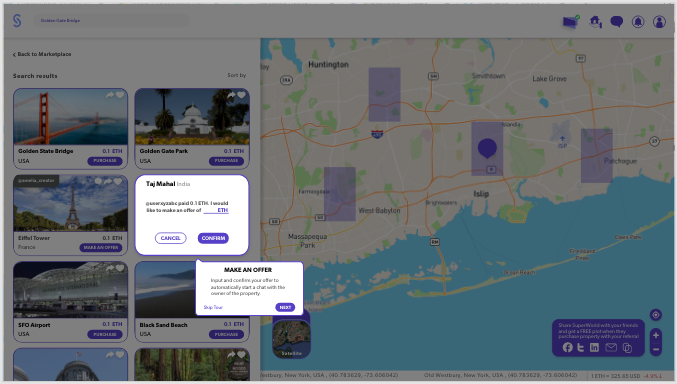Purchase the Golden State Bridge property
Viewport: 677px width, 384px height.
click(105, 161)
